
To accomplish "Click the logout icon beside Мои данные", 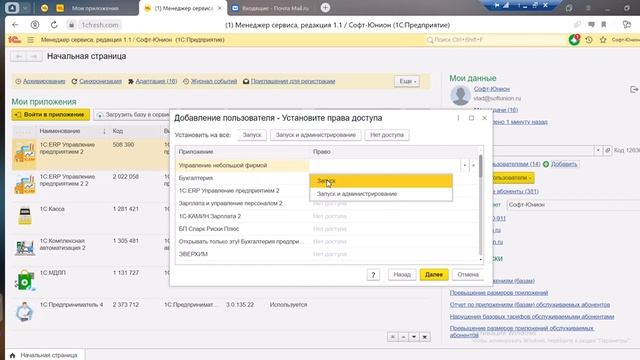I will (634, 89).
